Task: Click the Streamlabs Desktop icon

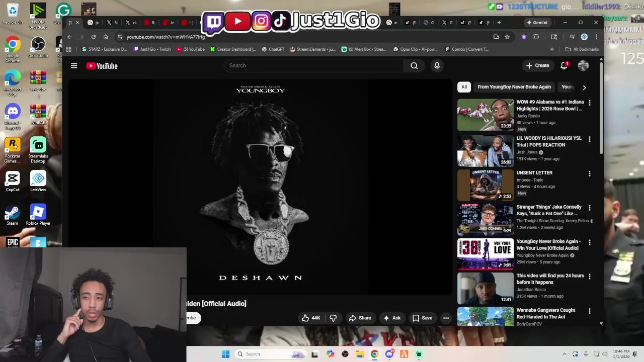Action: 38,150
